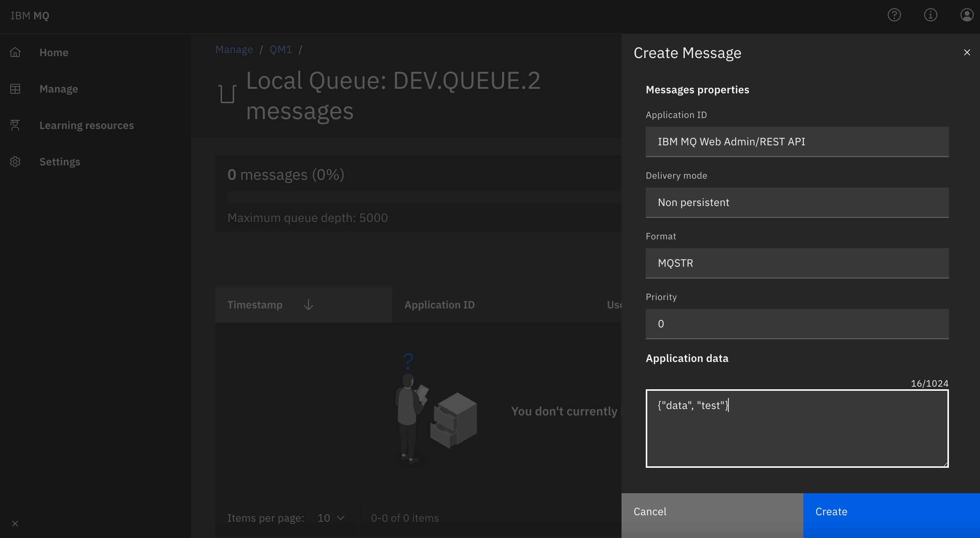
Task: Click the Priority input field
Action: pos(797,324)
